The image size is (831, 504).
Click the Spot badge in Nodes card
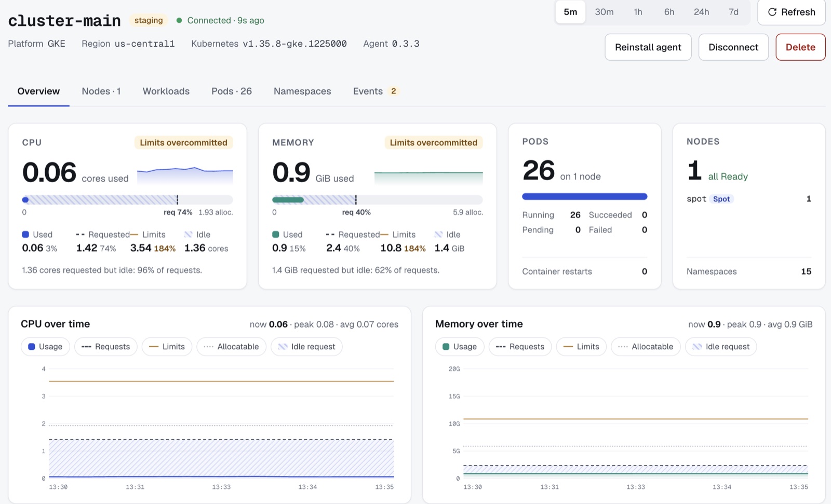[x=721, y=199]
